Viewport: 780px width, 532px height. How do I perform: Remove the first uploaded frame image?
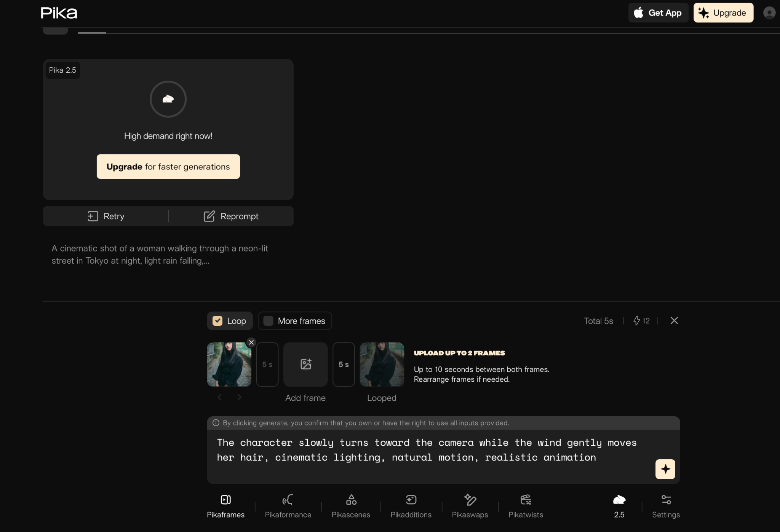coord(251,342)
